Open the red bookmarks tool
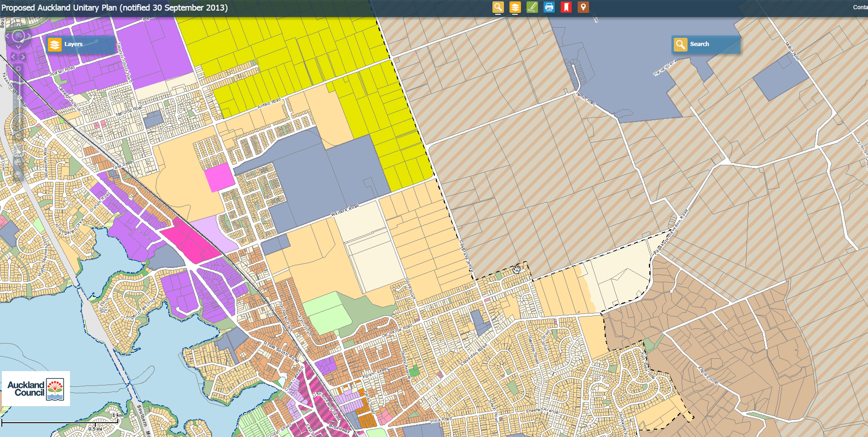 click(x=566, y=7)
